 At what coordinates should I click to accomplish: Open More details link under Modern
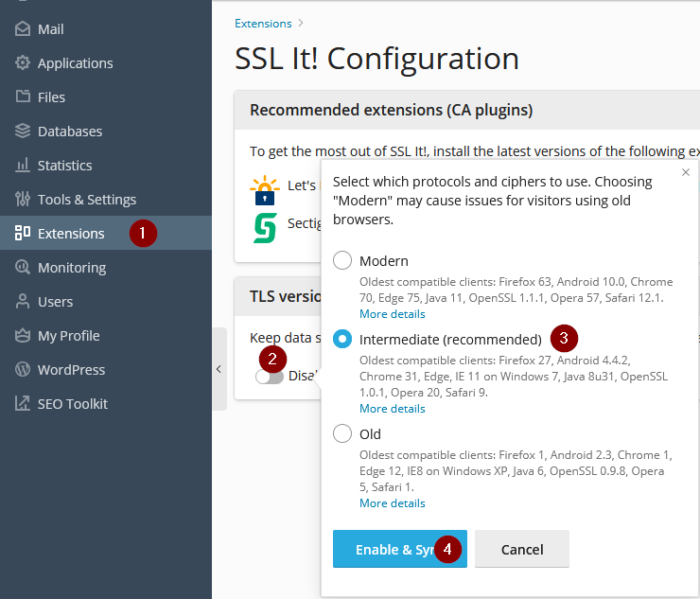(393, 314)
